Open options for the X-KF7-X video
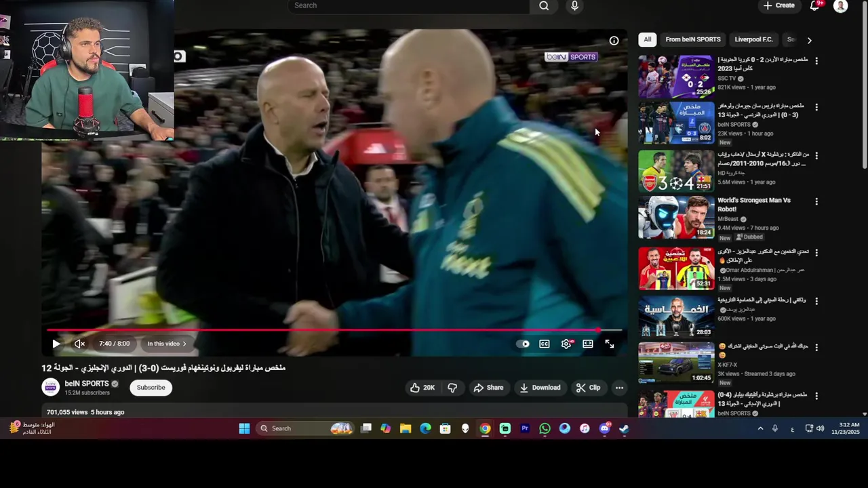This screenshot has height=488, width=868. tap(816, 347)
